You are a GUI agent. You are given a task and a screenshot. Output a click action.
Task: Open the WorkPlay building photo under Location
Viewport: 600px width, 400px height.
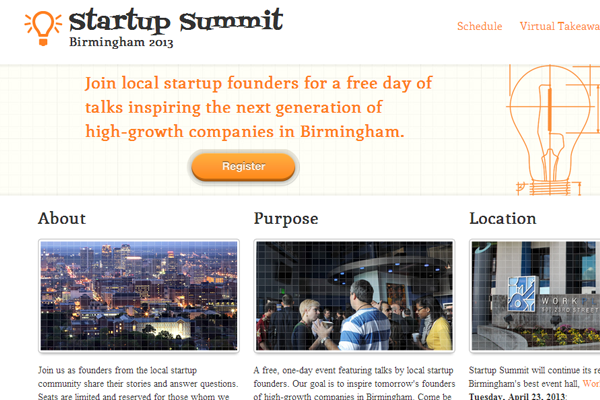535,296
